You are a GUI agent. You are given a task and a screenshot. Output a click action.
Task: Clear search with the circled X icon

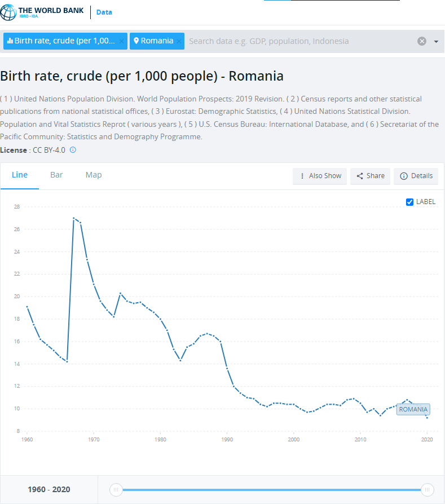(x=422, y=41)
